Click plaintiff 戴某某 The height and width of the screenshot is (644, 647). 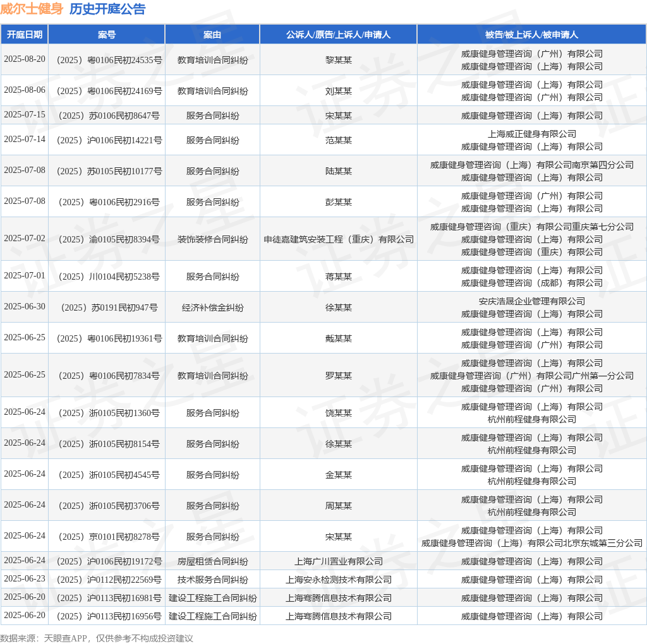pyautogui.click(x=339, y=338)
